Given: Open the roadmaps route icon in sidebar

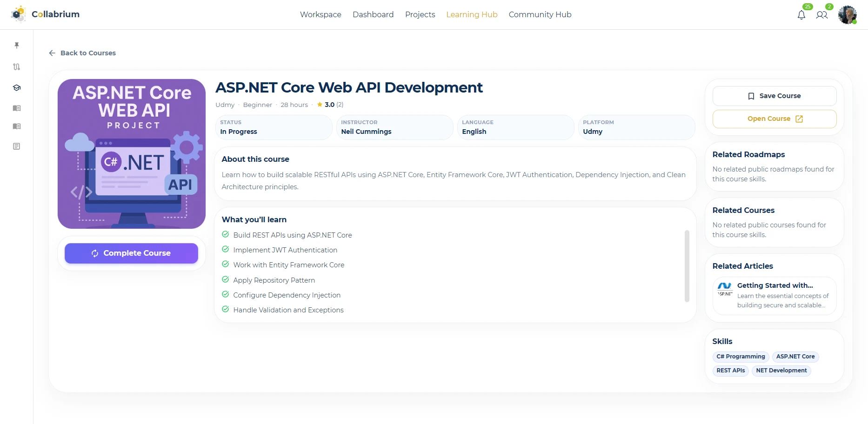Looking at the screenshot, I should 17,66.
